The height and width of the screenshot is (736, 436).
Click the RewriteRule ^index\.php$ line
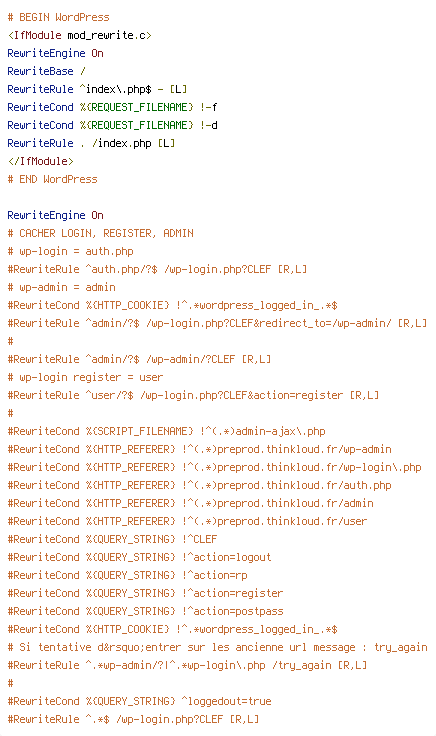coord(98,89)
